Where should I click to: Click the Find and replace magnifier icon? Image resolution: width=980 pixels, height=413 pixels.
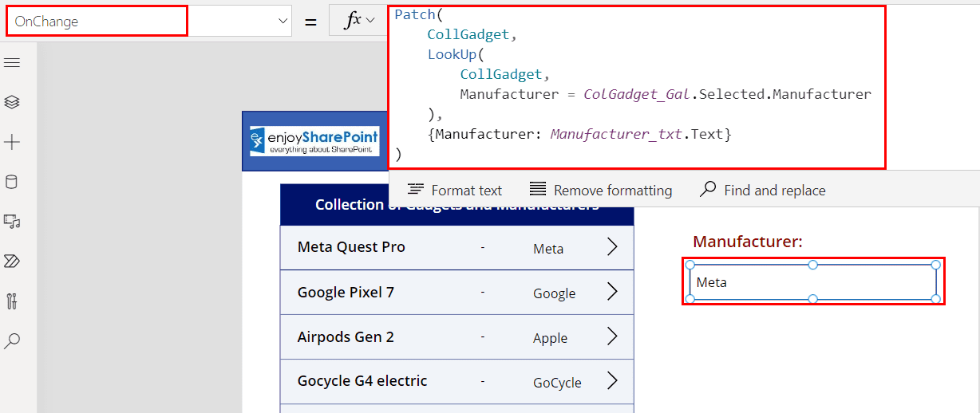(708, 190)
